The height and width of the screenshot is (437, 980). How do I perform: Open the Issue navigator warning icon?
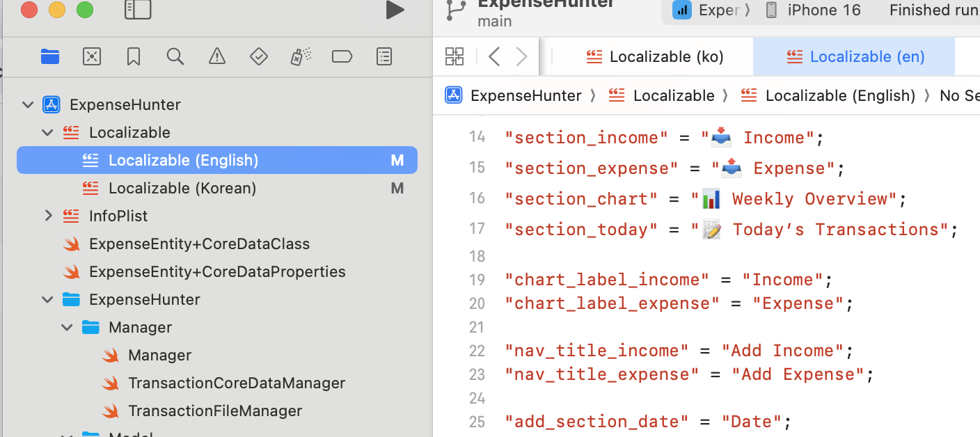[217, 56]
